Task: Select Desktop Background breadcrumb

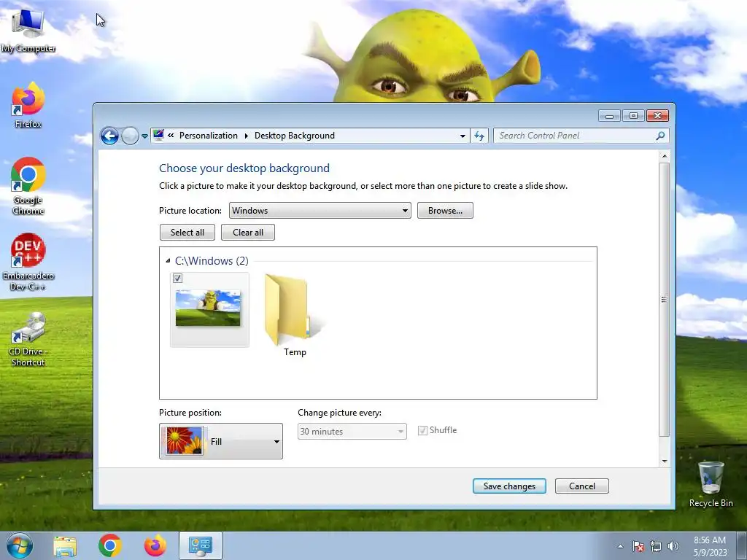Action: 295,136
